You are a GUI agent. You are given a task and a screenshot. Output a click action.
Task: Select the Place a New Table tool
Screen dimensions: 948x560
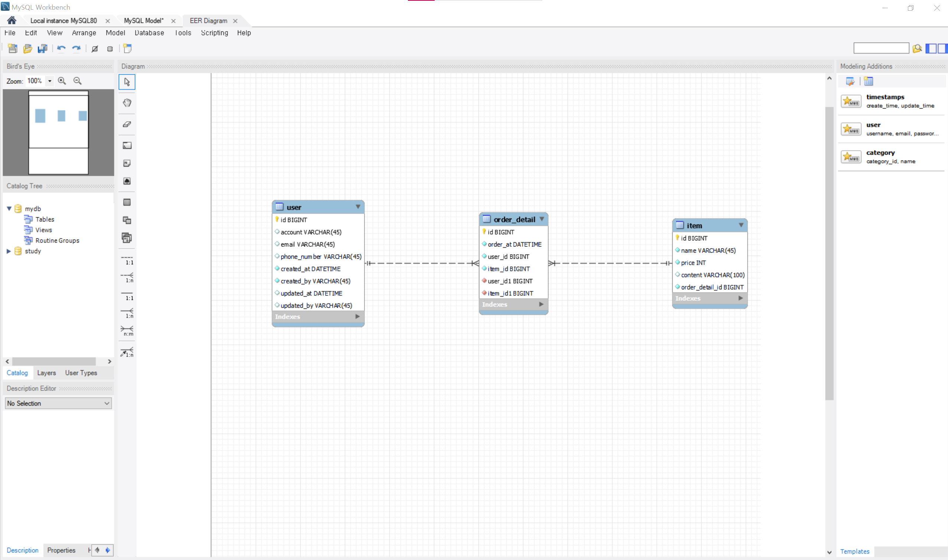click(x=127, y=202)
